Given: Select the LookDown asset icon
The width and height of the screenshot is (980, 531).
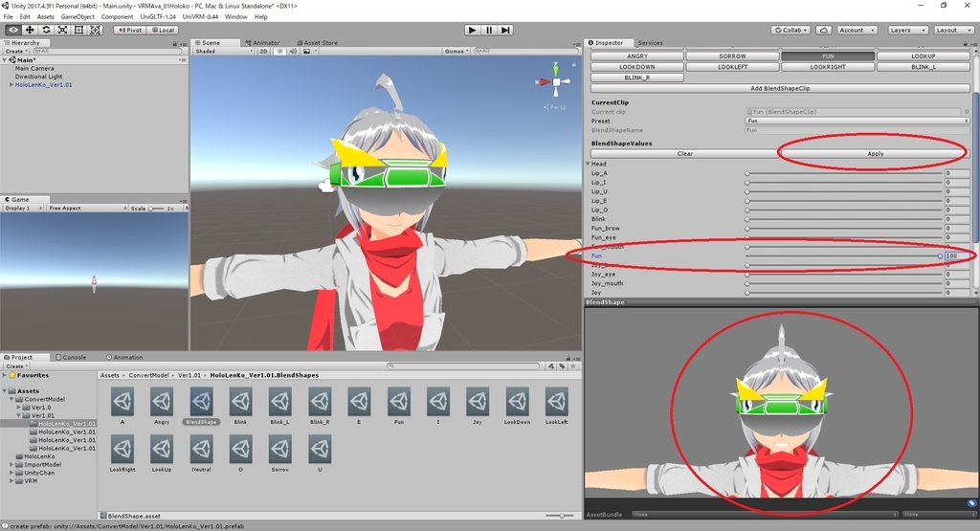Looking at the screenshot, I should click(517, 402).
